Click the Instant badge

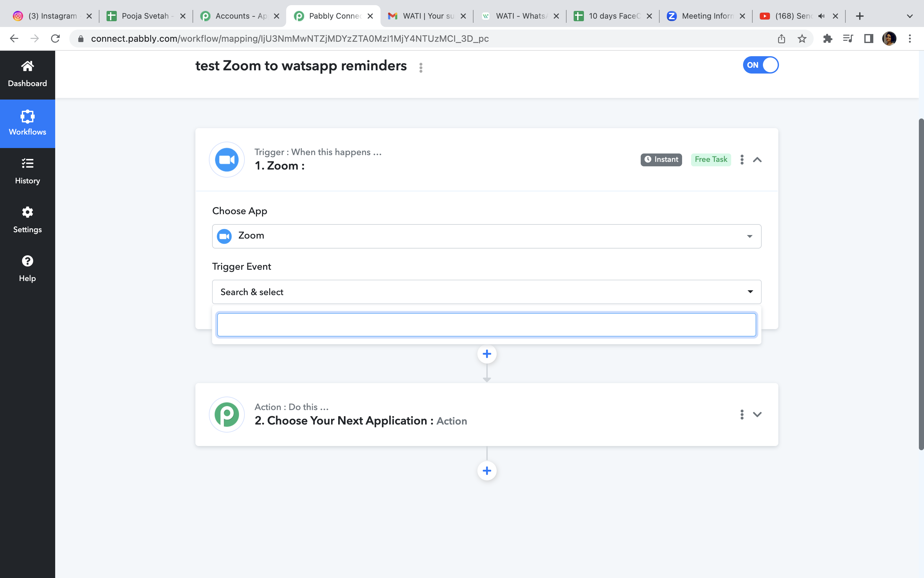(661, 159)
